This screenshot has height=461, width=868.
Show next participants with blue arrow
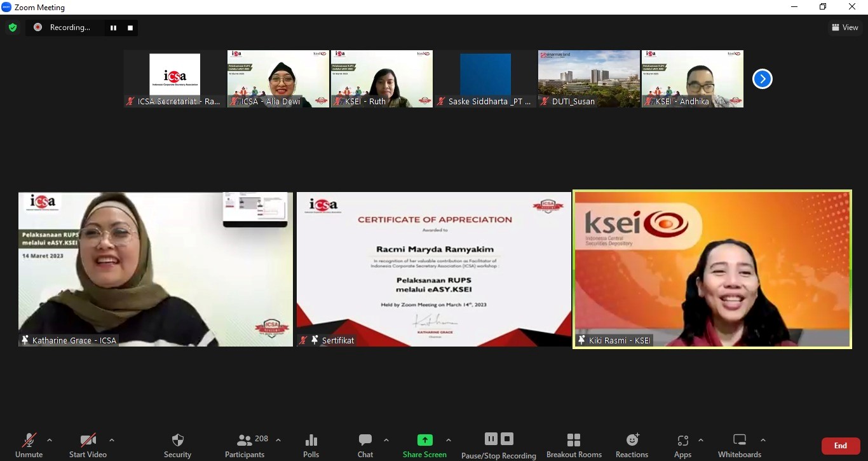click(x=762, y=79)
